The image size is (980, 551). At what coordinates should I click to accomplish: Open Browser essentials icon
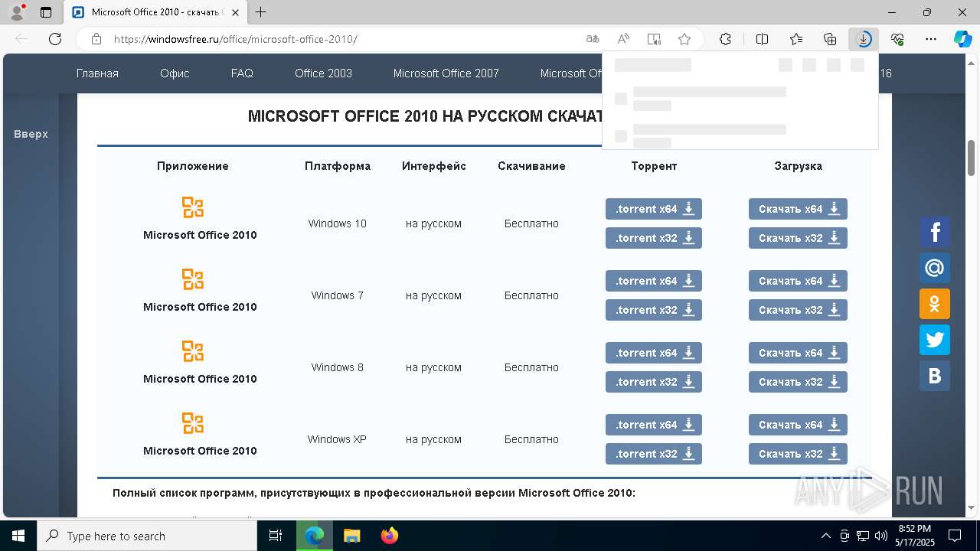tap(897, 39)
